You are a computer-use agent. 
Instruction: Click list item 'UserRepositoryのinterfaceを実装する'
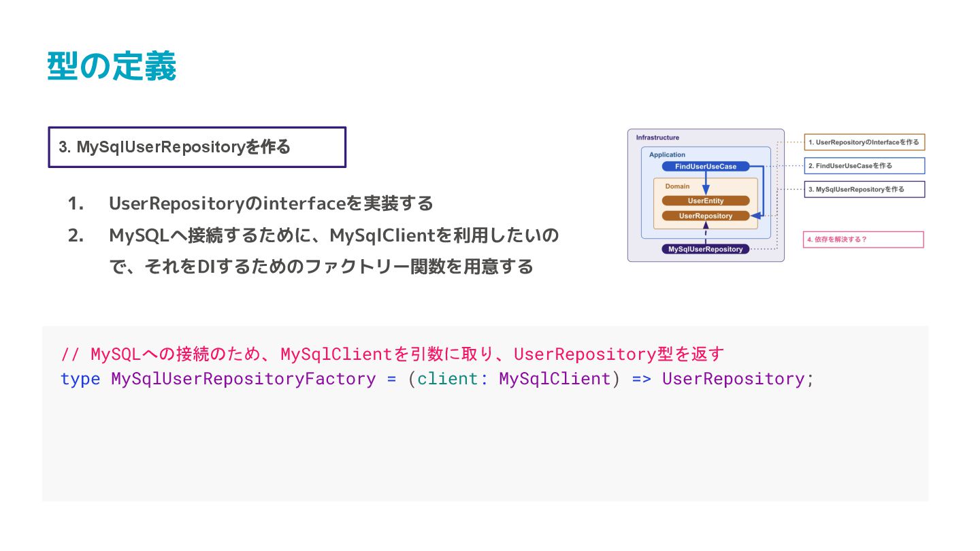pos(271,203)
